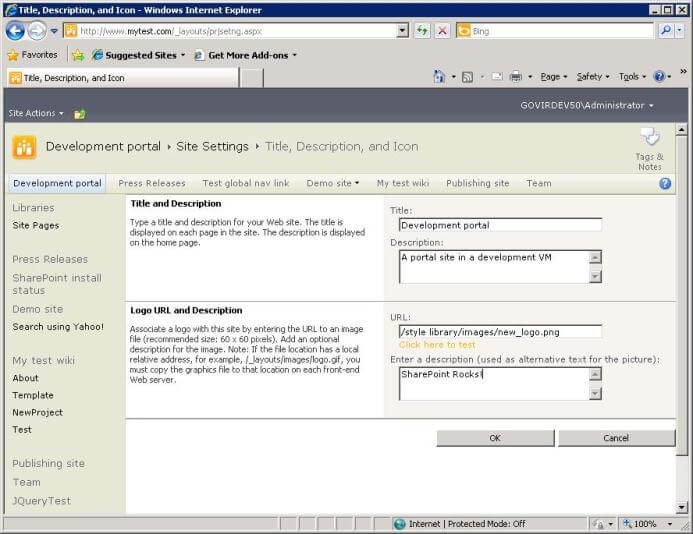Click the Title text field
The image size is (693, 534).
(x=500, y=225)
